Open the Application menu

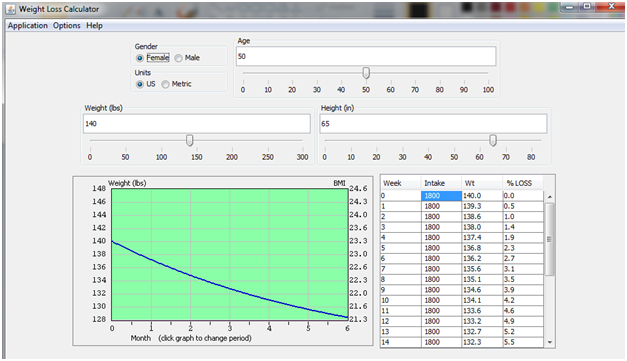click(28, 26)
